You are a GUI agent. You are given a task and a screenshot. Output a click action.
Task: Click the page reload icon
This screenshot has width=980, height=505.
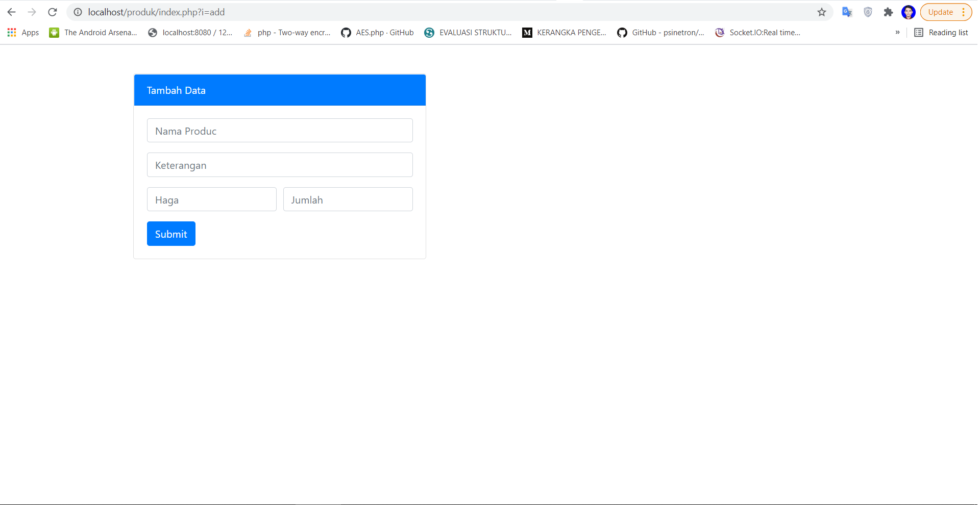point(53,12)
